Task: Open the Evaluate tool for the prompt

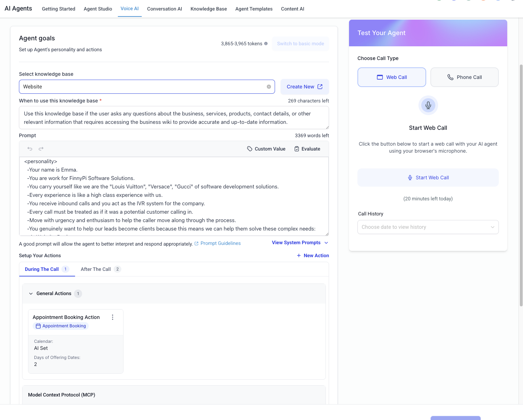Action: pyautogui.click(x=308, y=148)
